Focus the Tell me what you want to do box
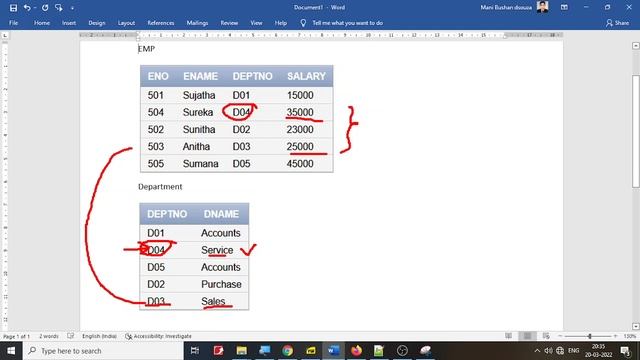Screen dimensions: 640x360 [347, 23]
